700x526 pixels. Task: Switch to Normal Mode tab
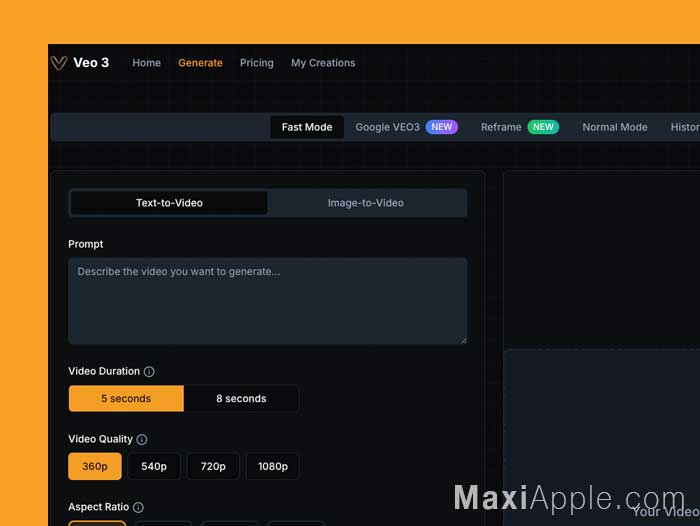point(615,127)
